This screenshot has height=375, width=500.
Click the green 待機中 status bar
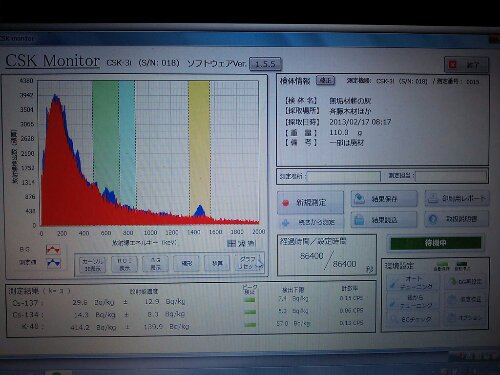click(436, 243)
